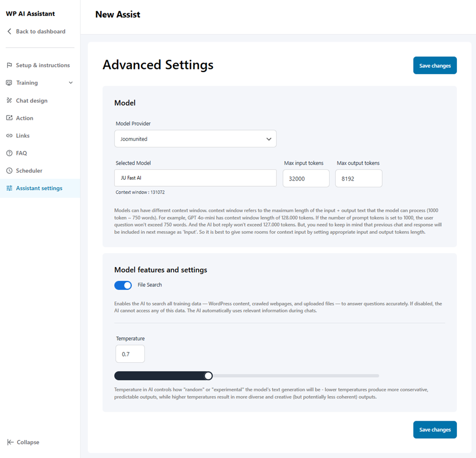Select the Assistant settings sliders icon
The height and width of the screenshot is (458, 476).
coord(8,188)
